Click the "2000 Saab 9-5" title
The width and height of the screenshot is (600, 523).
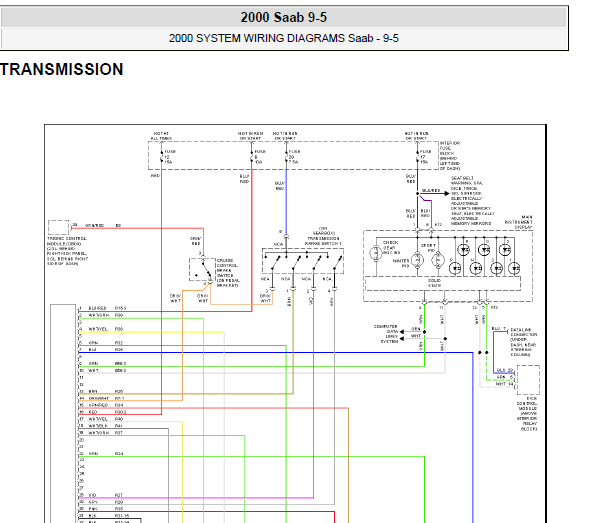pyautogui.click(x=284, y=17)
